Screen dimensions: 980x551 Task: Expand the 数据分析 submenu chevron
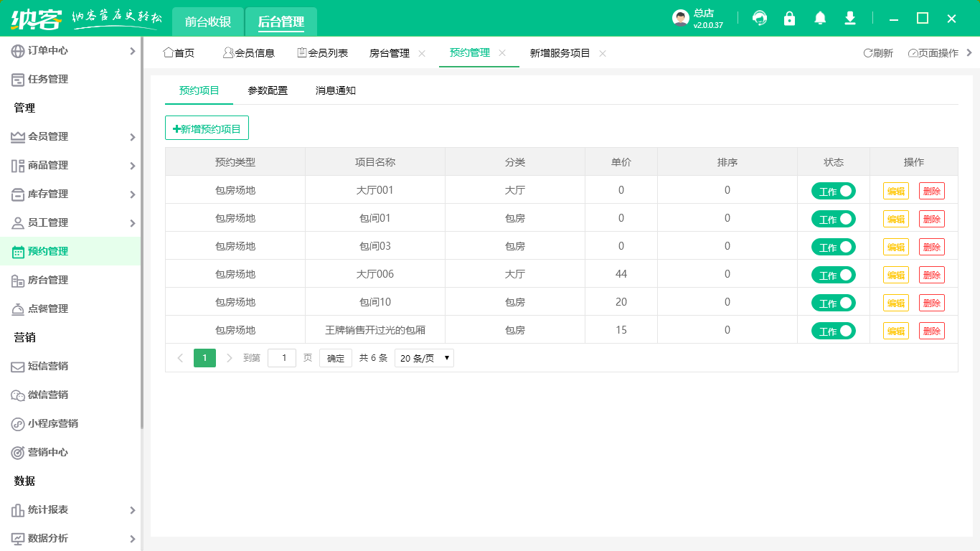tap(132, 539)
